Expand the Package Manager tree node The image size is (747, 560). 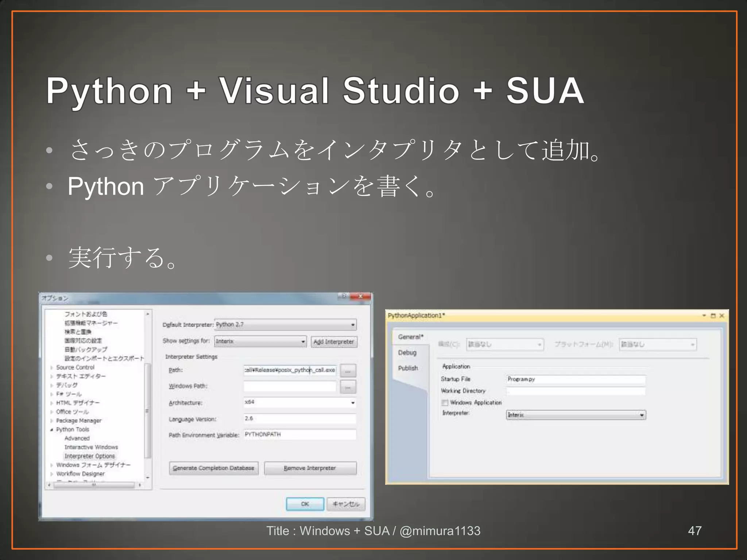(x=52, y=421)
